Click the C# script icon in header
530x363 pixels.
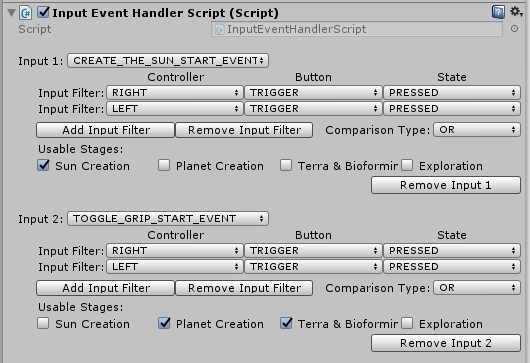coord(26,13)
